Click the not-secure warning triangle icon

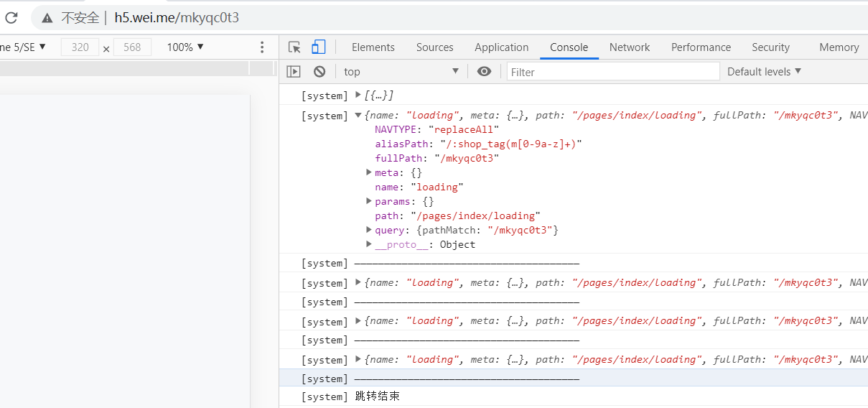click(x=47, y=18)
